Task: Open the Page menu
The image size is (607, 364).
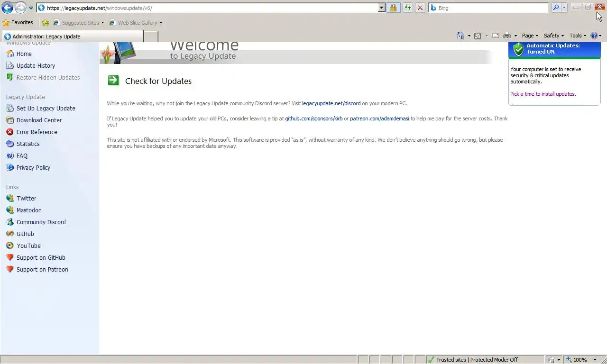Action: click(530, 36)
